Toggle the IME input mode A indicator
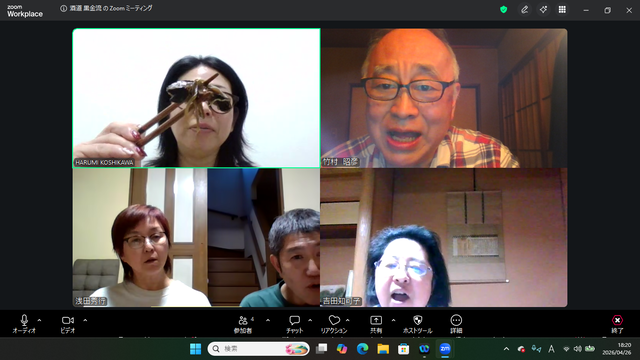640x360 pixels. (551, 349)
